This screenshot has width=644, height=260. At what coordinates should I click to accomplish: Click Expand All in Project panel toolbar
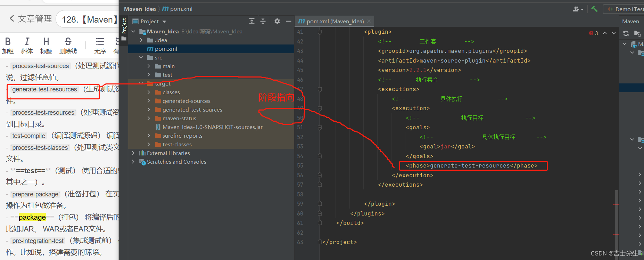pyautogui.click(x=252, y=22)
